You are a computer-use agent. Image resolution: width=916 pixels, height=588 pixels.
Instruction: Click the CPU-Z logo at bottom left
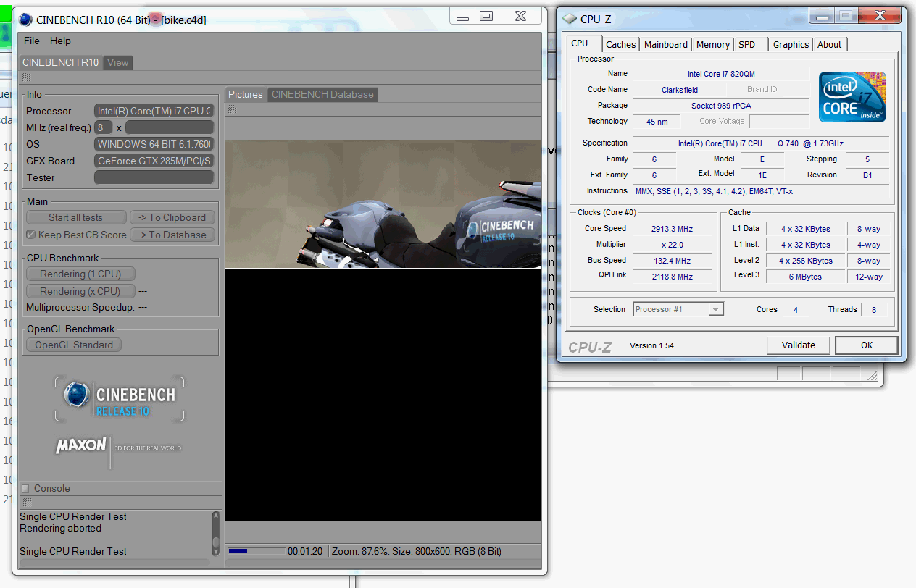pyautogui.click(x=590, y=347)
